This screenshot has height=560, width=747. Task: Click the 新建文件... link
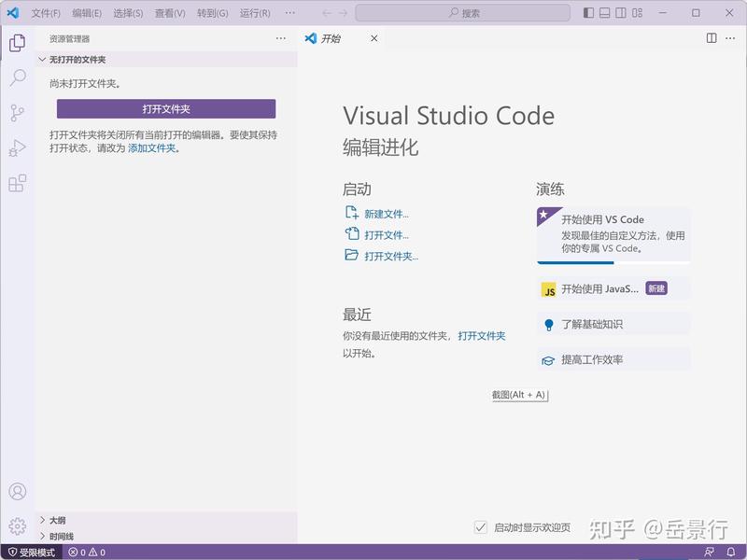click(x=387, y=214)
